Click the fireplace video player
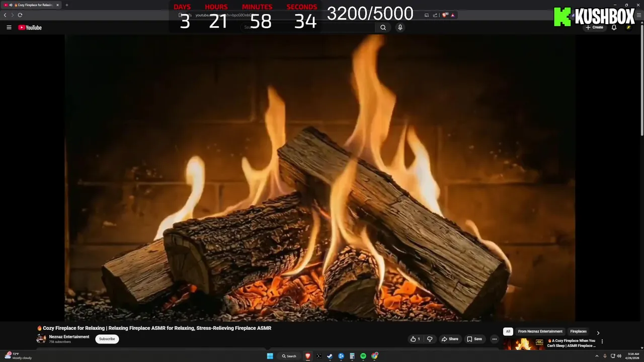 [320, 177]
